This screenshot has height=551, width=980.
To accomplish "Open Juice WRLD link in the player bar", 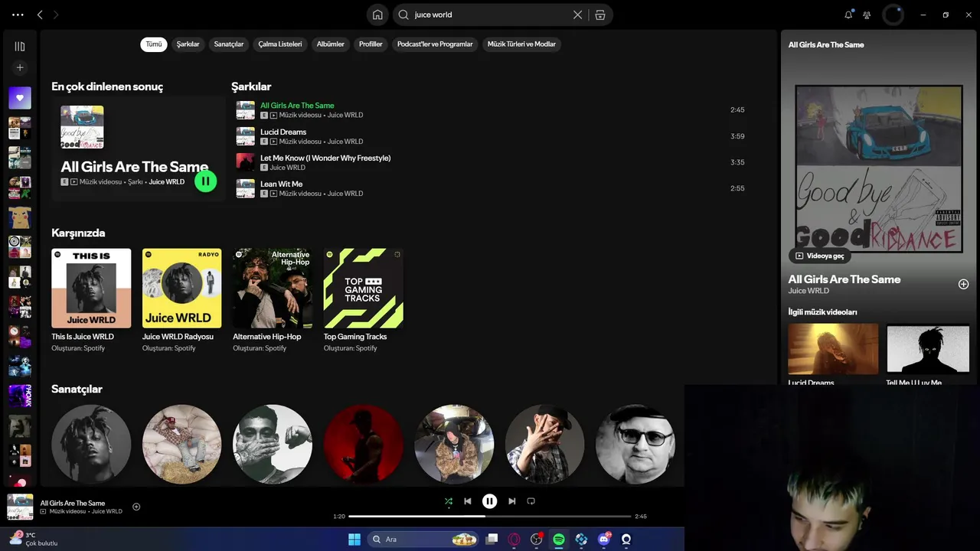I will 107,511.
